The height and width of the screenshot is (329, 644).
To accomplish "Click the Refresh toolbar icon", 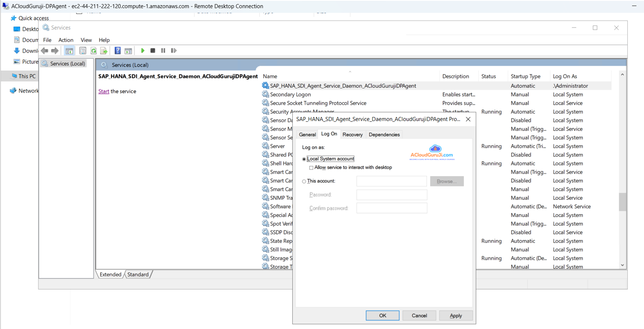I will tap(93, 51).
